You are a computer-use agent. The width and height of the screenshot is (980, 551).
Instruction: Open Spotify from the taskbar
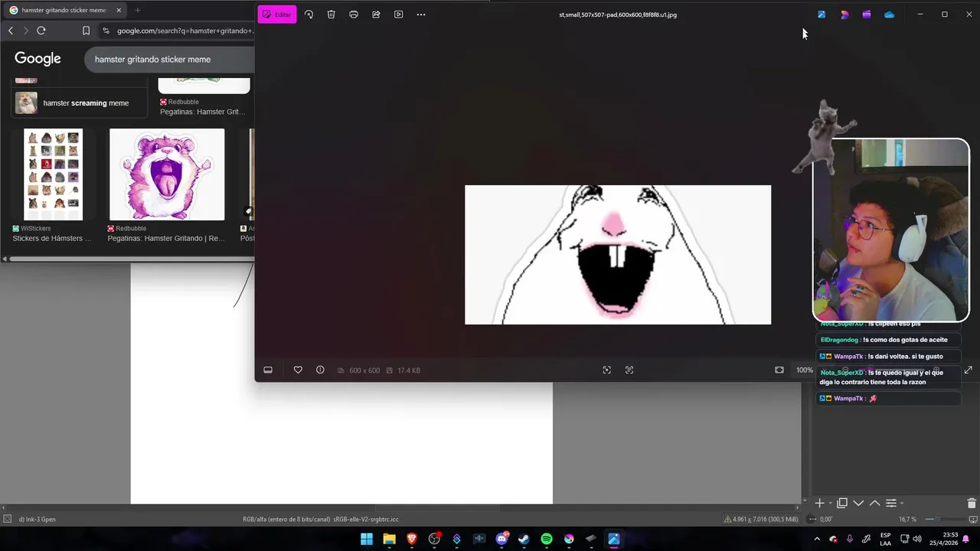click(x=547, y=539)
